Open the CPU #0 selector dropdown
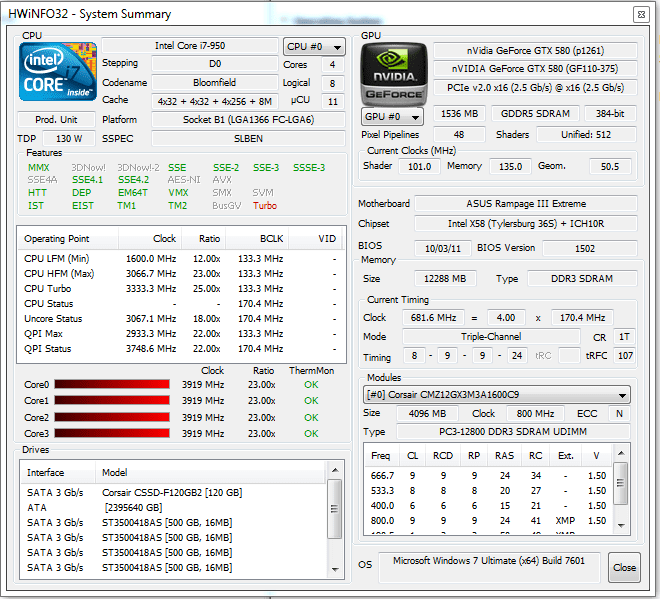 point(314,47)
